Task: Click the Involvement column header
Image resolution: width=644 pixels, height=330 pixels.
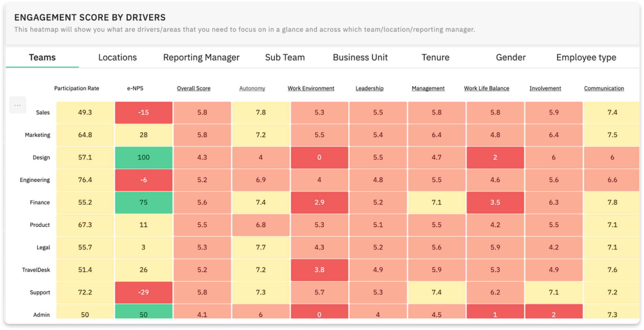Action: click(545, 88)
